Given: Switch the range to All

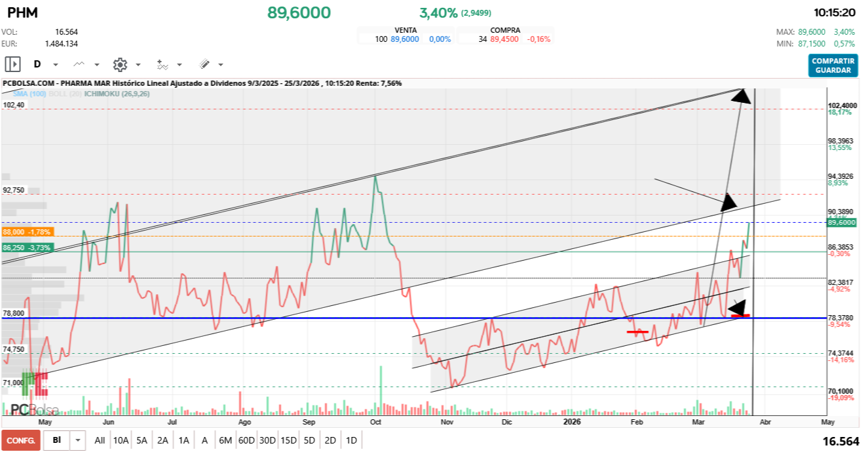Looking at the screenshot, I should (x=100, y=440).
